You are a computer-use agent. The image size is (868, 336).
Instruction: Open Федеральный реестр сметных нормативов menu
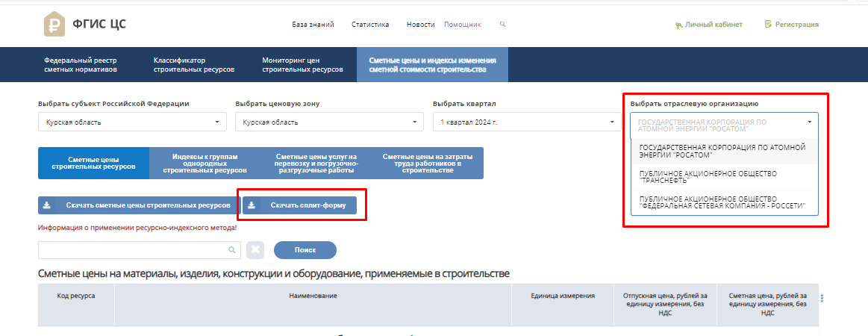click(81, 65)
